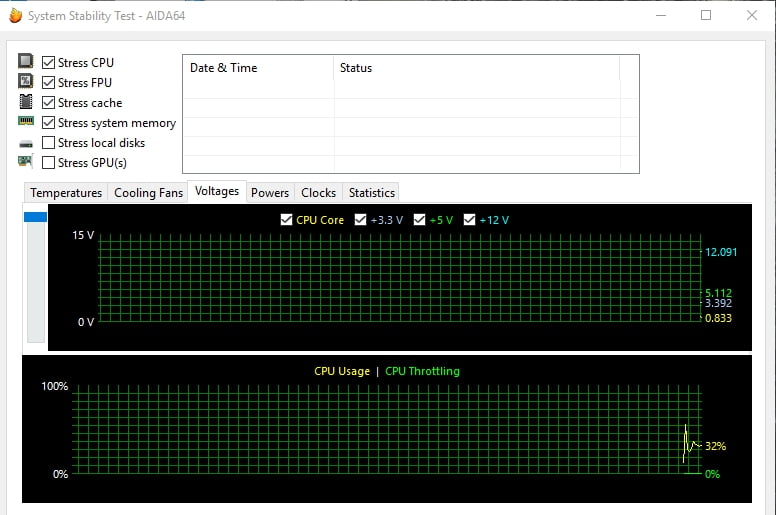Image resolution: width=776 pixels, height=515 pixels.
Task: Click the disk drive icon beside Stress local disks
Action: (26, 144)
